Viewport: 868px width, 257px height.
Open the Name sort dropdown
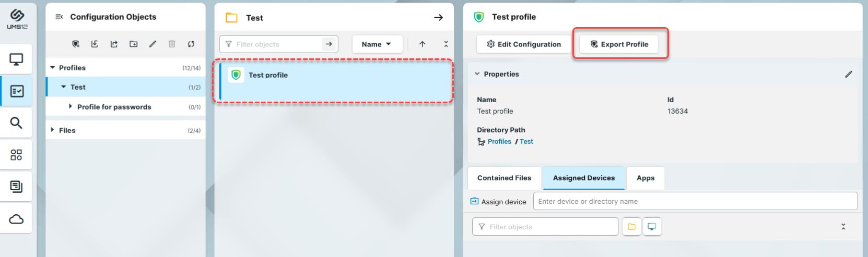pos(377,44)
